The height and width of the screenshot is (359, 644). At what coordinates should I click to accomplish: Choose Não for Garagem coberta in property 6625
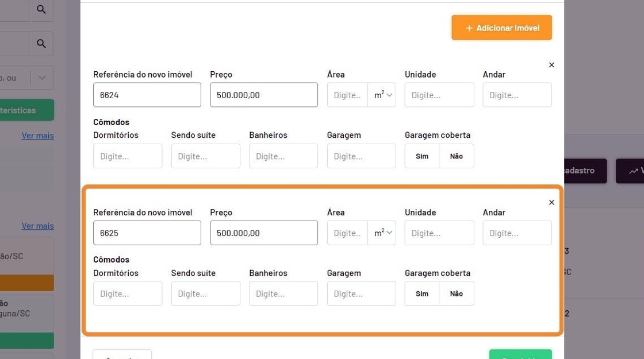[457, 294]
